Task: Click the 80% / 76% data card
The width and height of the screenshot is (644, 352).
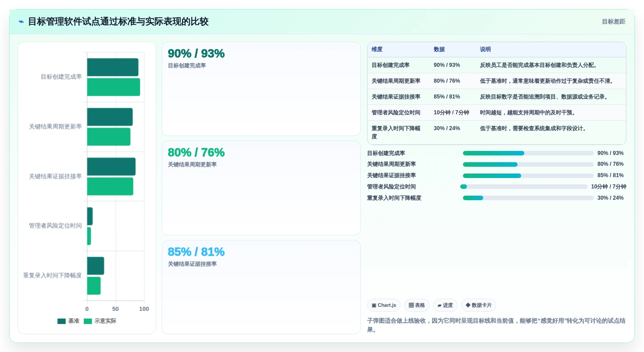Action: point(261,188)
